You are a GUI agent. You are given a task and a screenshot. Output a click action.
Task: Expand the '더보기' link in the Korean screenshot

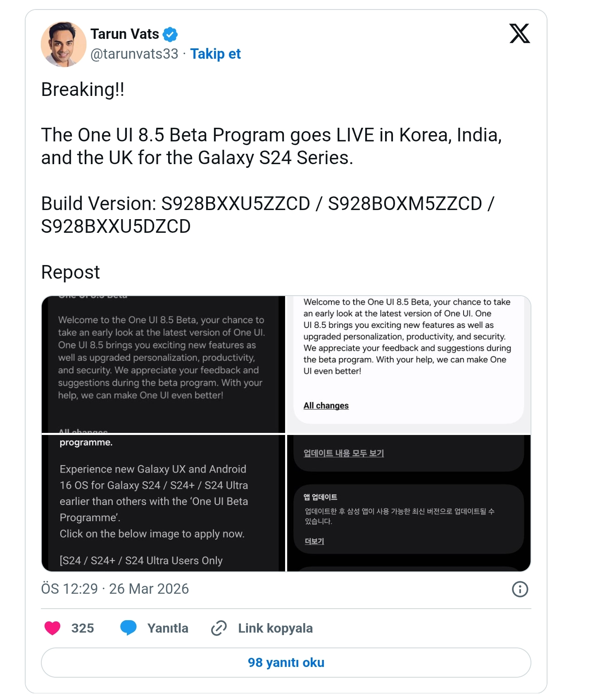click(314, 541)
